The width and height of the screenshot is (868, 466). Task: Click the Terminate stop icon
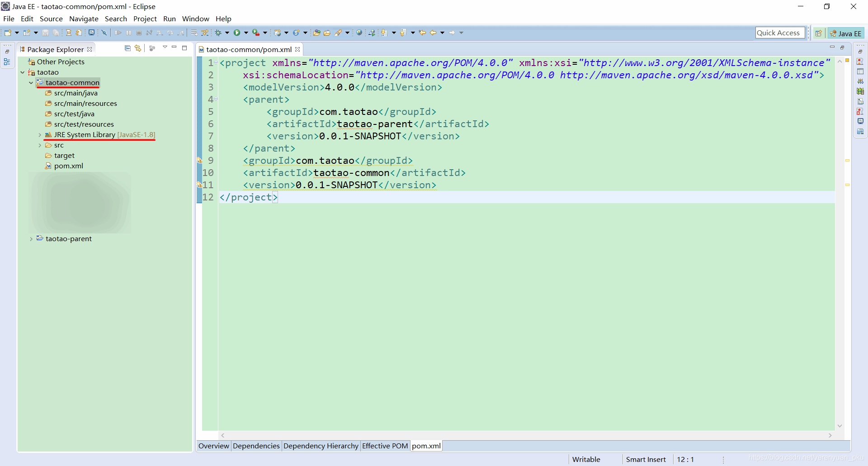point(139,33)
